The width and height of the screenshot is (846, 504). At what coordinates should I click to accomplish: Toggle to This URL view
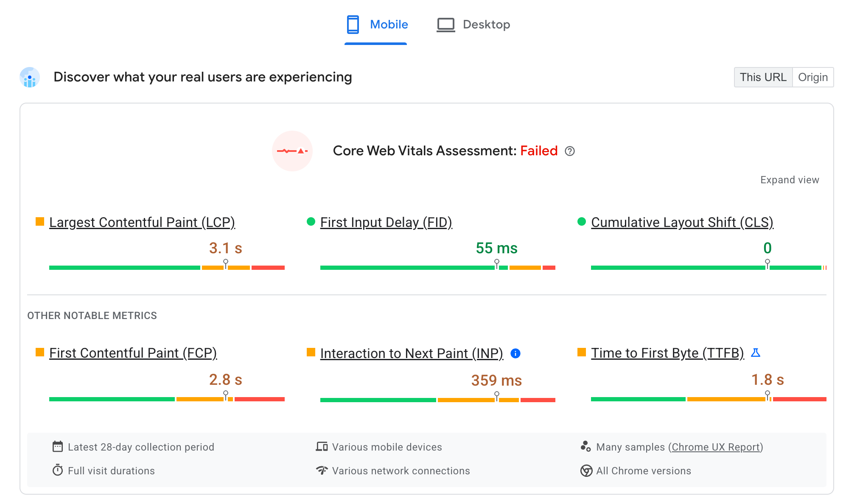point(763,77)
